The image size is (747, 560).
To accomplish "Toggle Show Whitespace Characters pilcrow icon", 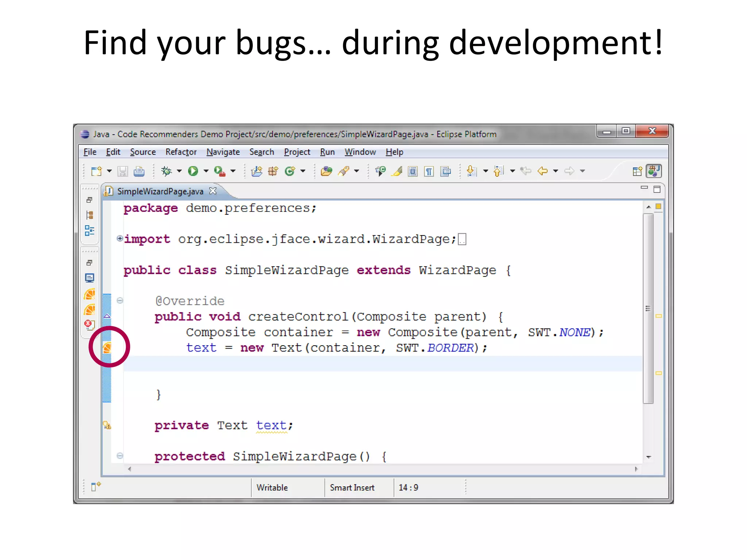I will coord(429,171).
